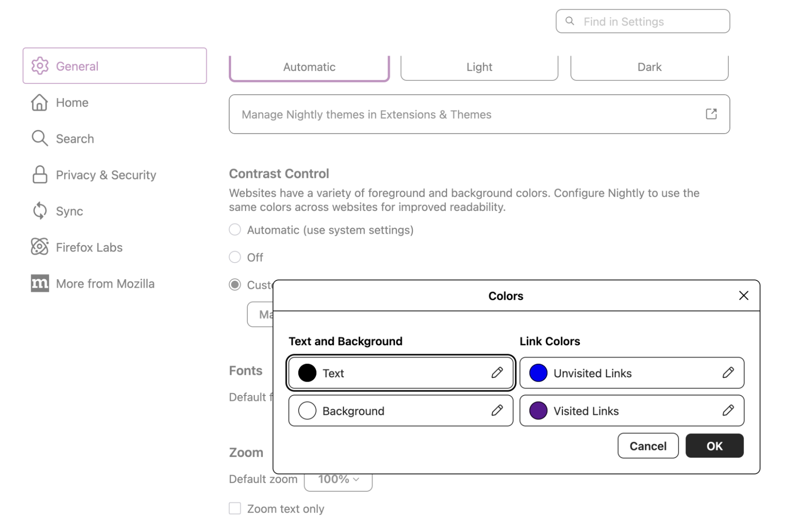808x532 pixels.
Task: Select the Automatic (use system settings) radio button
Action: pos(235,229)
